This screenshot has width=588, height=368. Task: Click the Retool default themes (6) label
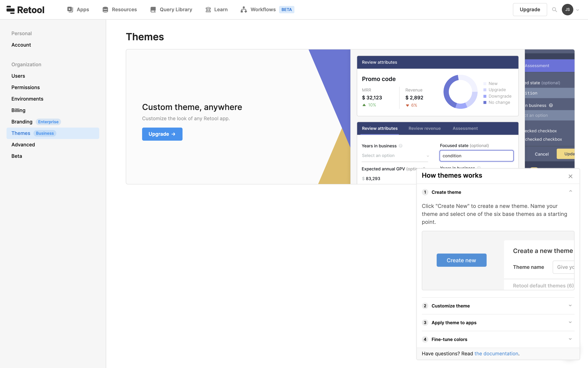(x=543, y=285)
